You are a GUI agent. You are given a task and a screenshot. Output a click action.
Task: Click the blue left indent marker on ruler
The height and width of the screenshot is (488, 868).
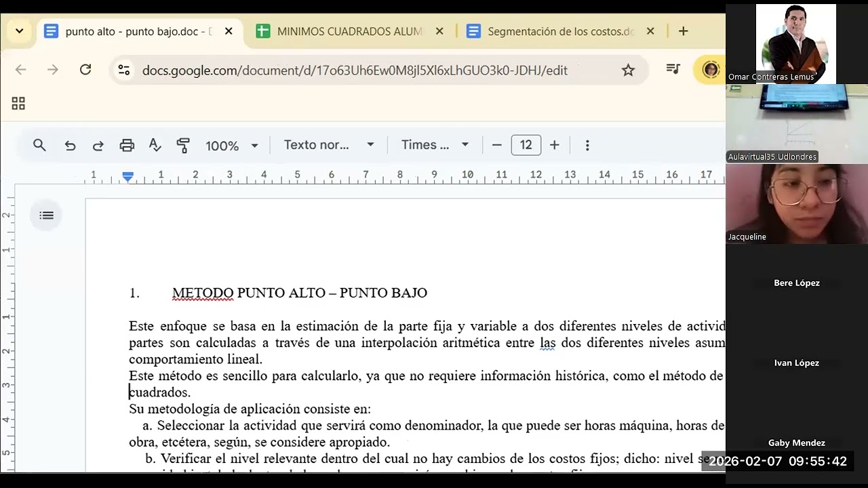point(127,176)
